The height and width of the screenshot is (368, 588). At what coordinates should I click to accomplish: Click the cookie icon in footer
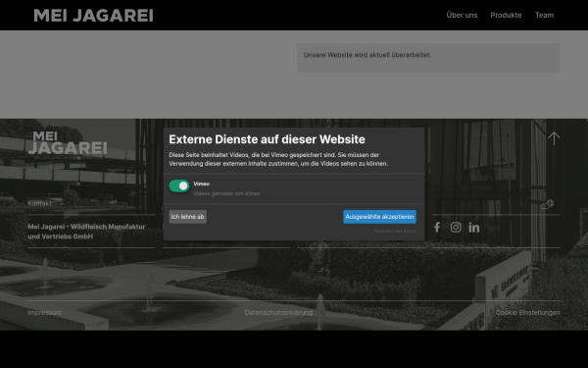(x=548, y=204)
